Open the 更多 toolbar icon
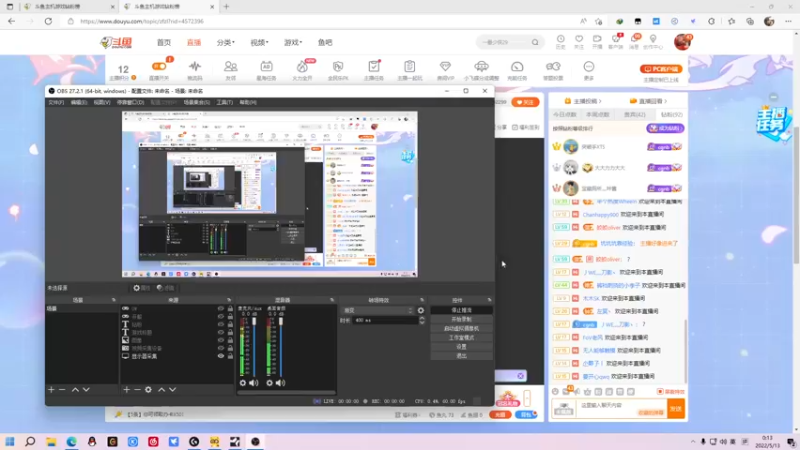The image size is (800, 450). pyautogui.click(x=589, y=70)
